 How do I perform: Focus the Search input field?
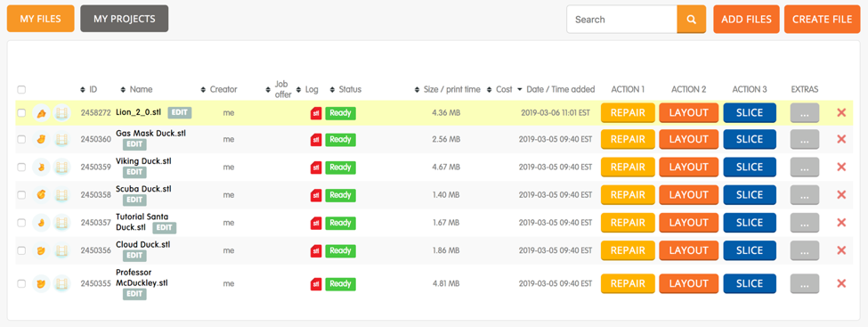(621, 20)
